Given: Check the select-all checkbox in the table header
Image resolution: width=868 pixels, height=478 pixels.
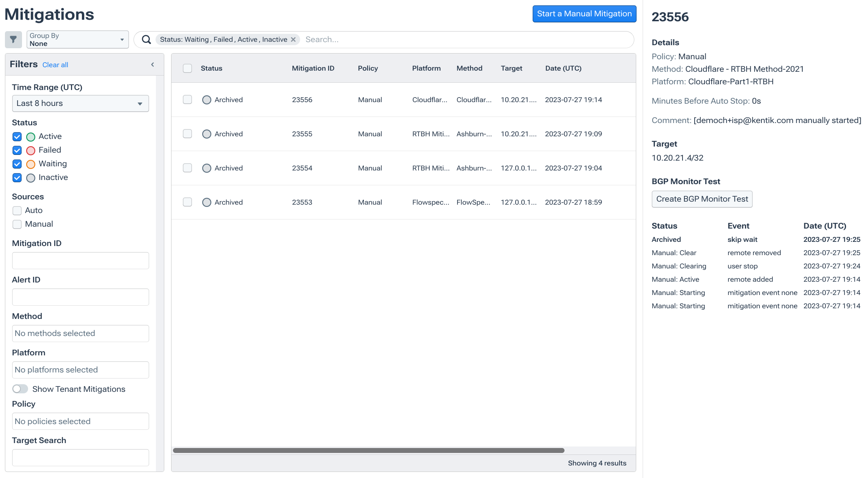Looking at the screenshot, I should coord(187,68).
